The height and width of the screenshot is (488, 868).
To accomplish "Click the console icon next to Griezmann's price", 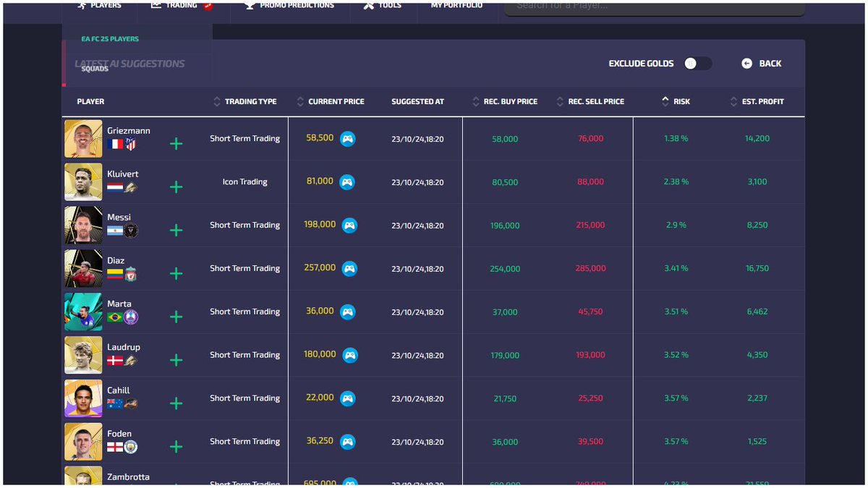I will [348, 139].
